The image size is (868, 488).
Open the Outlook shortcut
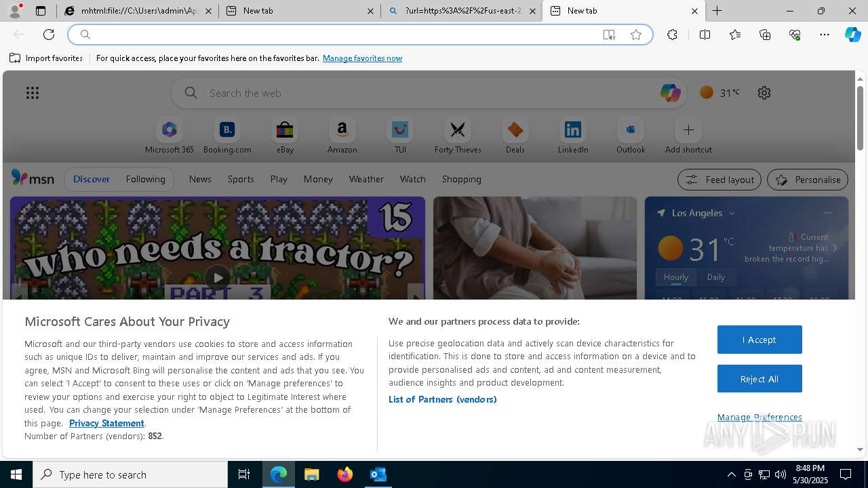pyautogui.click(x=631, y=136)
